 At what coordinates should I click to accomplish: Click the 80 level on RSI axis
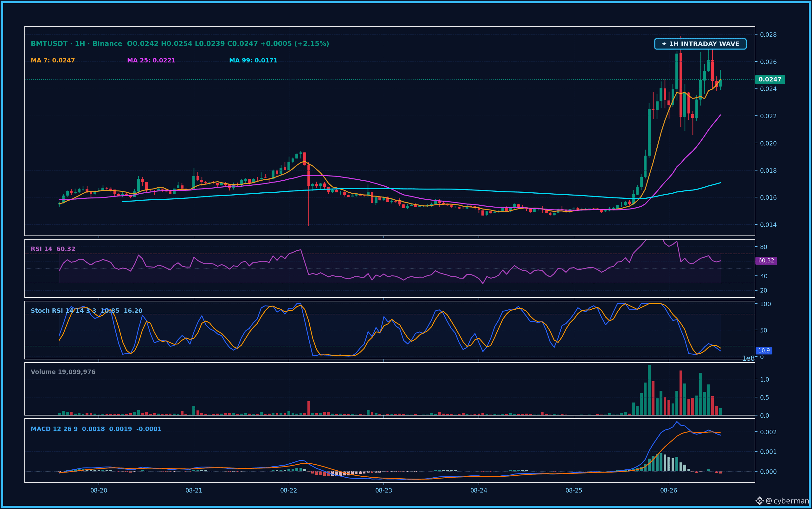(764, 247)
